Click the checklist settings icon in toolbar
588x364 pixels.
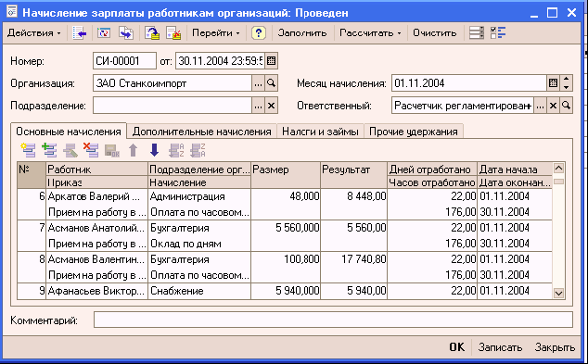click(x=498, y=33)
